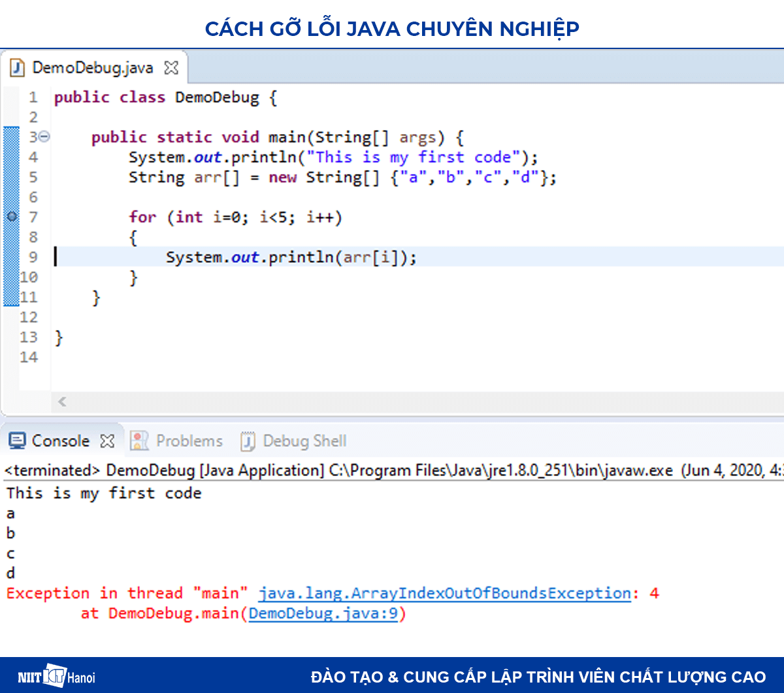Close the DemoDebug.java editor tab

[x=170, y=67]
